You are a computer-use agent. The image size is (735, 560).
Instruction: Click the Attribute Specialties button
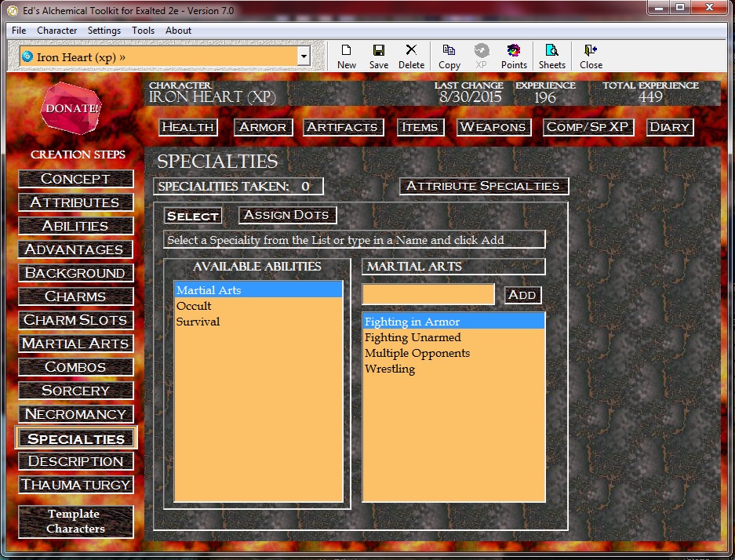point(484,186)
